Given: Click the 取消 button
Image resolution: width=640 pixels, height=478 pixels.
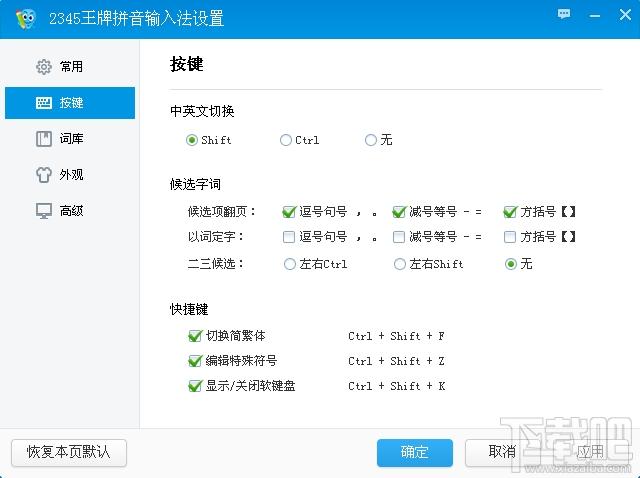Looking at the screenshot, I should (502, 452).
